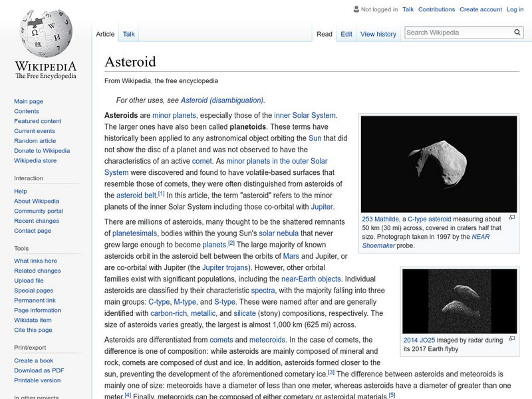Open Community portal
Viewport: 532px width, 399px height.
[x=39, y=211]
